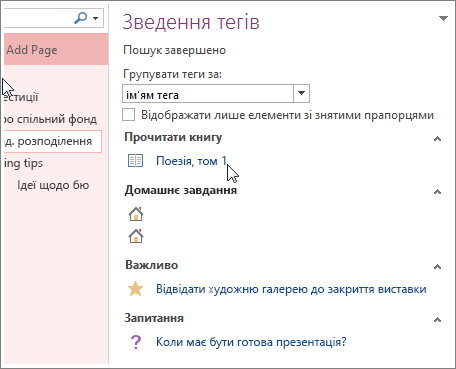456x369 pixels.
Task: Open 'Коли має бути готова презентація?' link
Action: click(251, 342)
